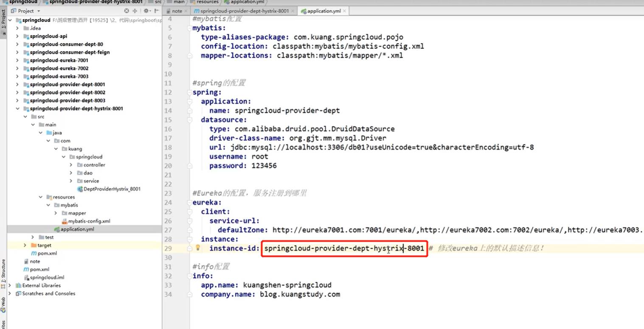Expand the springcloud-api module
Screen dimensions: 644x329
[17, 36]
